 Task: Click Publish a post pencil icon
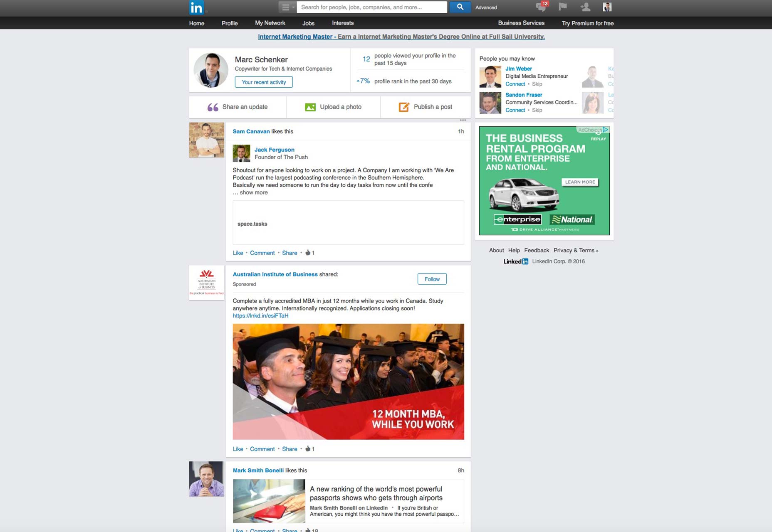click(404, 107)
